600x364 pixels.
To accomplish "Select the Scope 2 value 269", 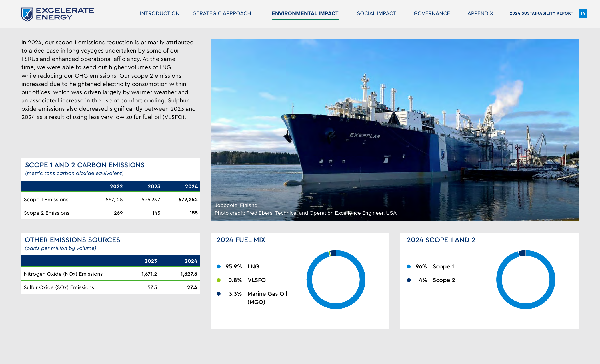I will [118, 213].
